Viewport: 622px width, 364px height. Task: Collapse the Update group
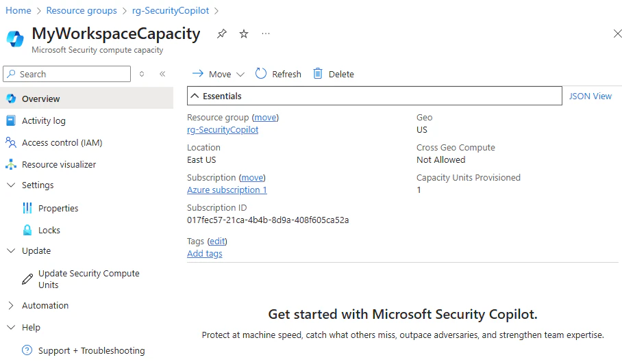11,250
